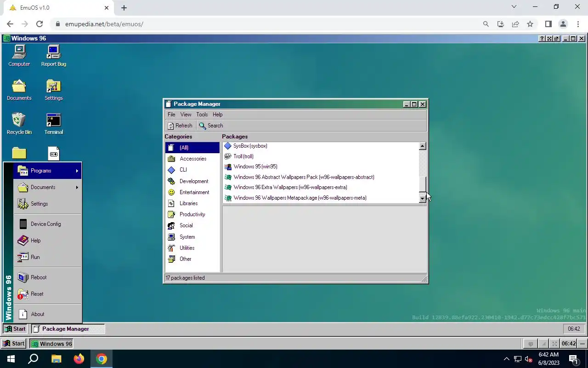
Task: Select the Other category
Action: click(192, 259)
